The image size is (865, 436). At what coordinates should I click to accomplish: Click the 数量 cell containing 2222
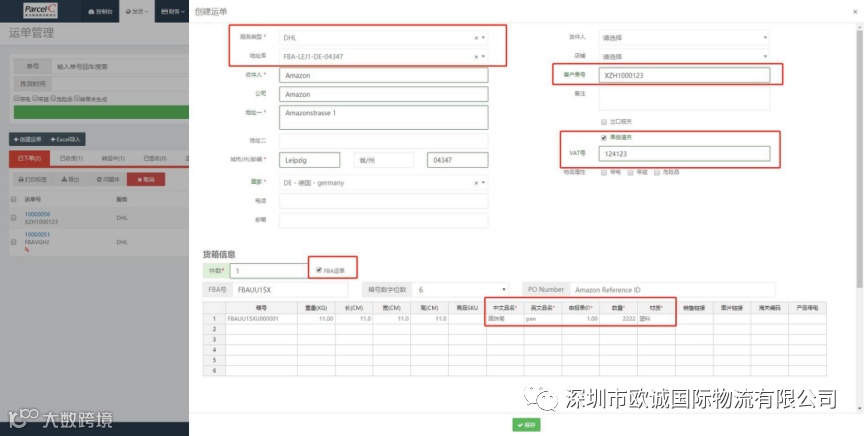point(618,319)
